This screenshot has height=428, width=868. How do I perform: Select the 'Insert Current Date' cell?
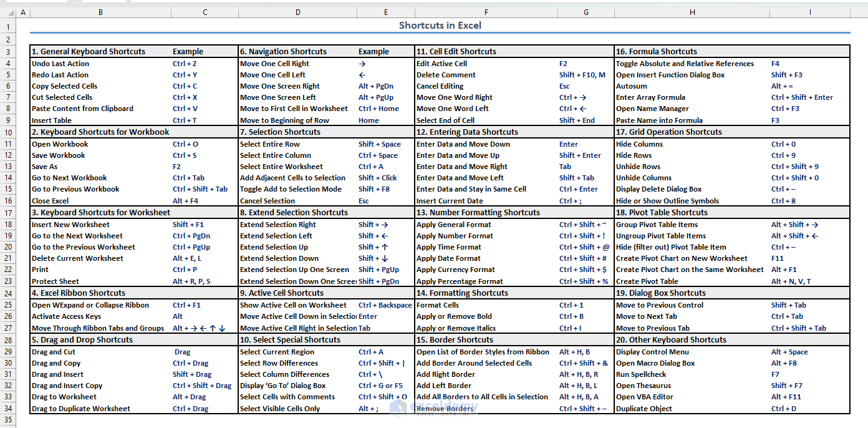pos(486,201)
